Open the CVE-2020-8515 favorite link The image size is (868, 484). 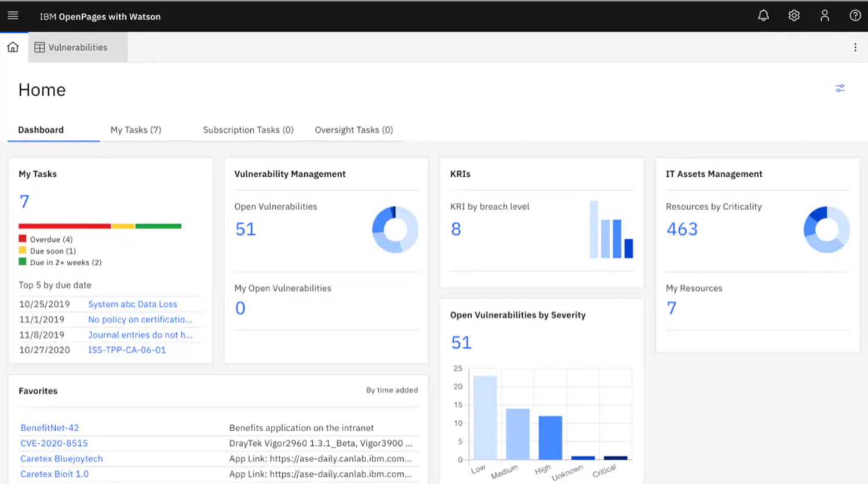pos(54,443)
